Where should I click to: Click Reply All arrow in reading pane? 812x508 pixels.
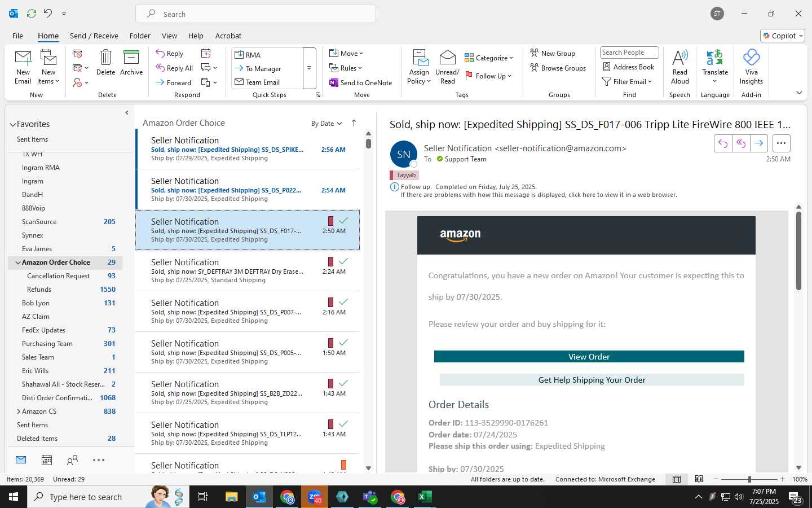coord(741,143)
